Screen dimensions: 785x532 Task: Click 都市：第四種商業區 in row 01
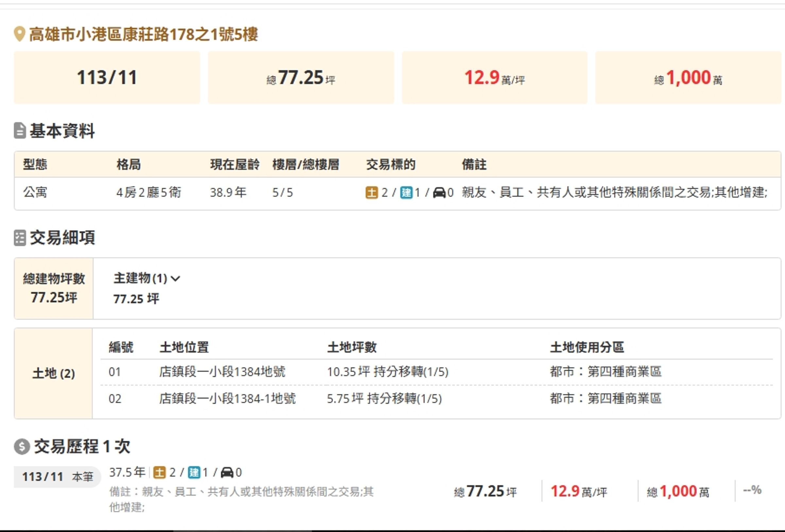(x=606, y=372)
